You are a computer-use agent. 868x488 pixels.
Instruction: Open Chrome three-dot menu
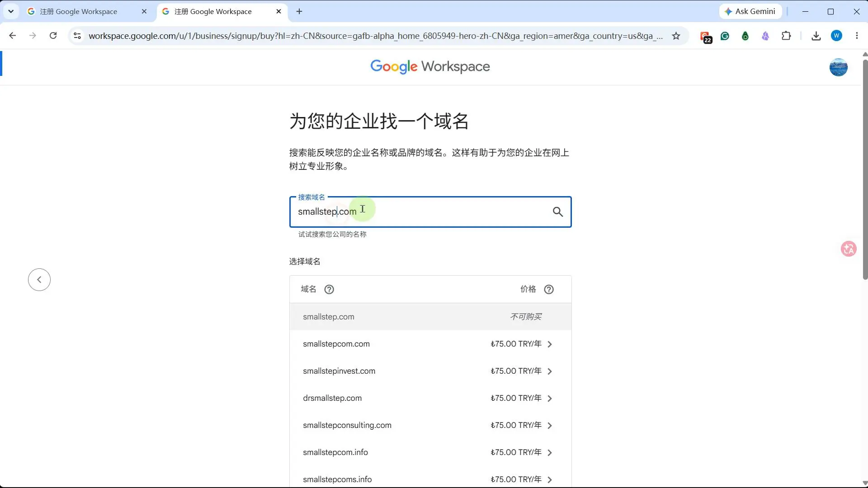click(x=857, y=36)
